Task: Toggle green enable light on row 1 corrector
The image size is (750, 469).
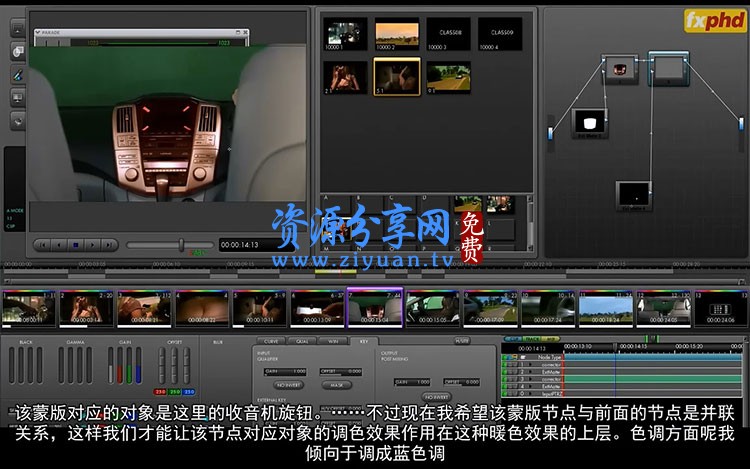Action: click(504, 364)
